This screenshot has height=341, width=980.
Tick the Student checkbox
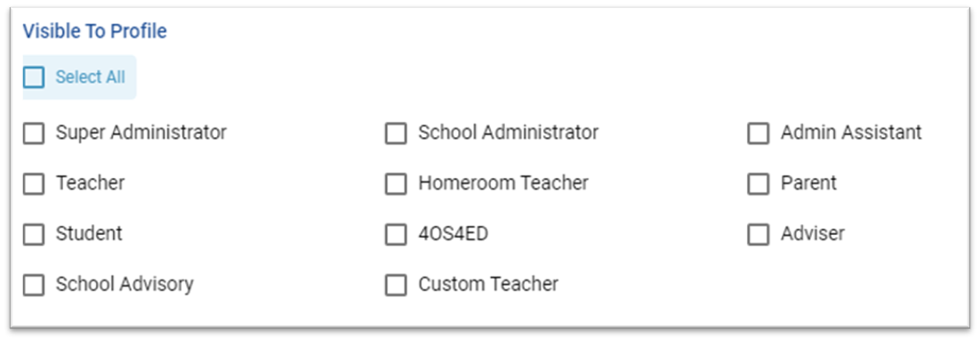tap(34, 235)
